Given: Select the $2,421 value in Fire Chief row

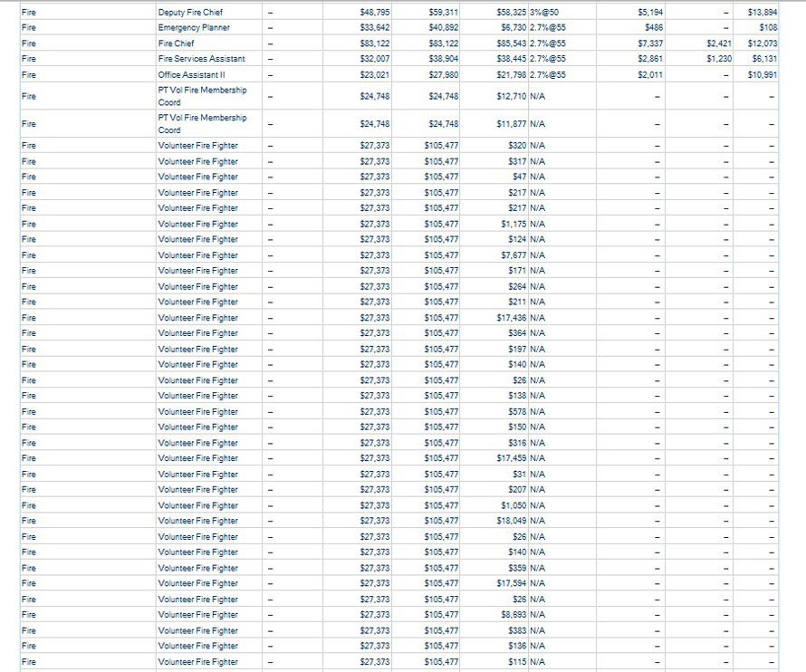Looking at the screenshot, I should pos(719,43).
